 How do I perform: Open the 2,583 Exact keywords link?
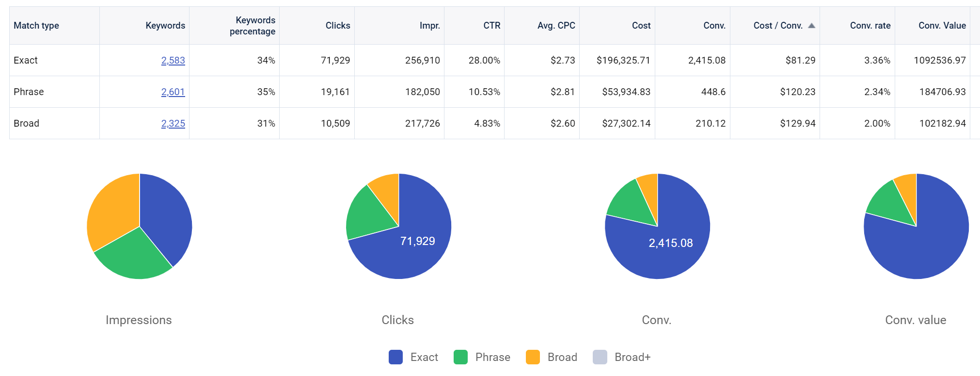coord(173,60)
